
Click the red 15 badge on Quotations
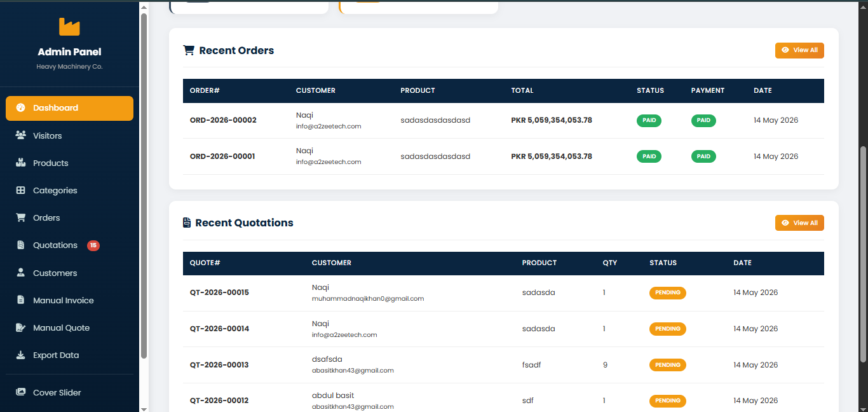click(93, 245)
